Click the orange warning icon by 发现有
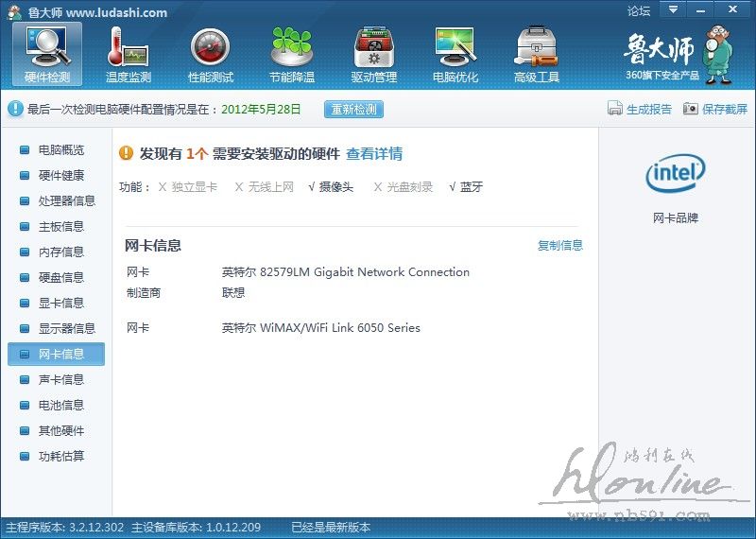 pos(126,153)
